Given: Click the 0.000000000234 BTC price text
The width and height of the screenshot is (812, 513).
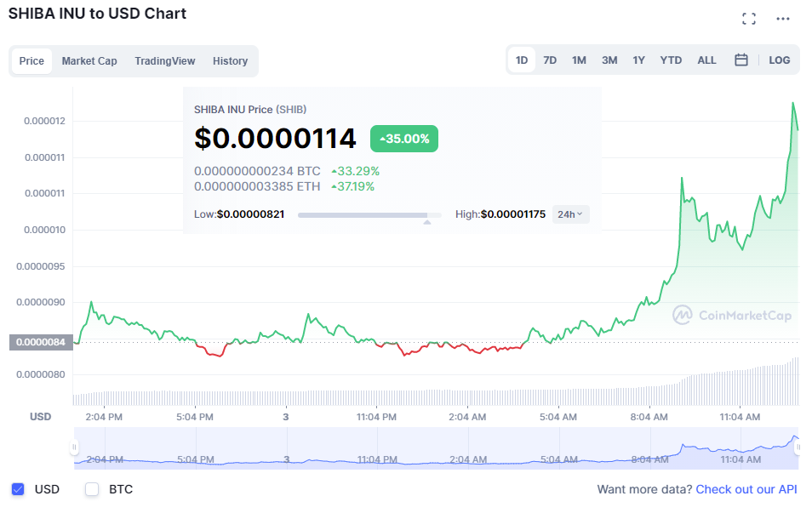Looking at the screenshot, I should 257,171.
